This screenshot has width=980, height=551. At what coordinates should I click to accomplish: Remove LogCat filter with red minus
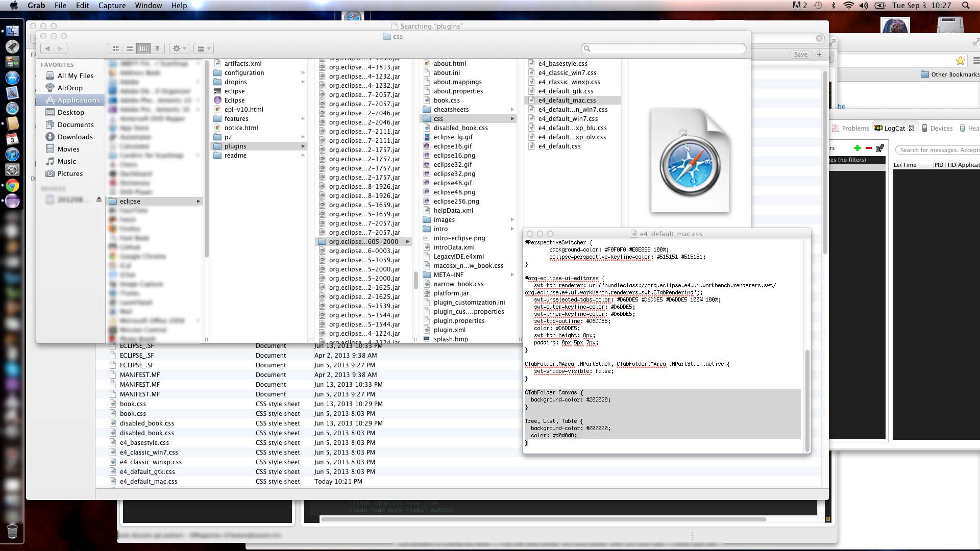click(x=869, y=148)
